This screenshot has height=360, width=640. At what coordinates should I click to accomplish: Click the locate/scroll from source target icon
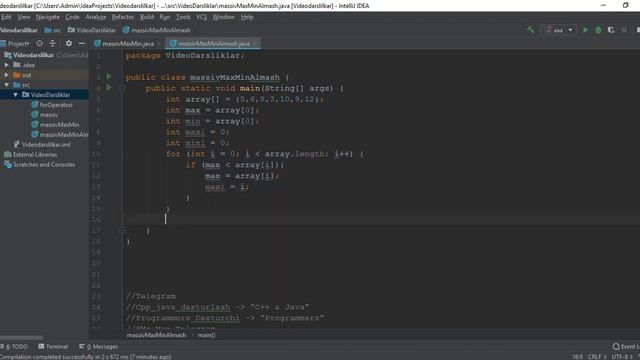coord(40,43)
